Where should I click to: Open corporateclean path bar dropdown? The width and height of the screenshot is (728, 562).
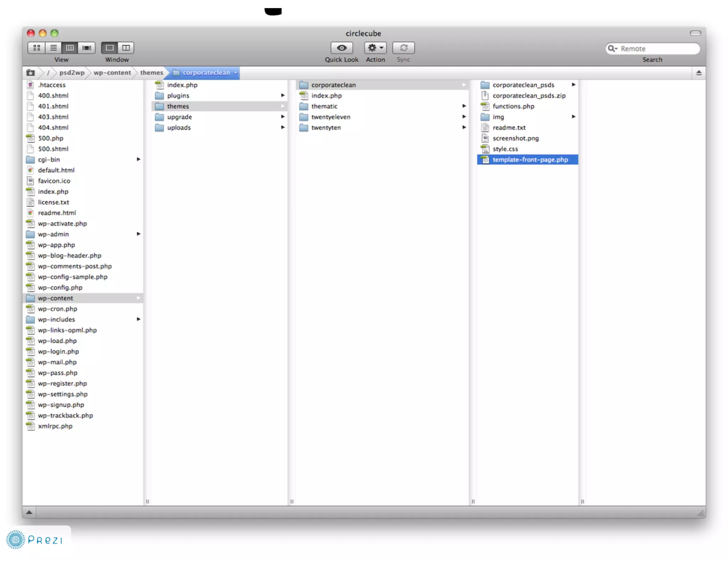pyautogui.click(x=235, y=73)
